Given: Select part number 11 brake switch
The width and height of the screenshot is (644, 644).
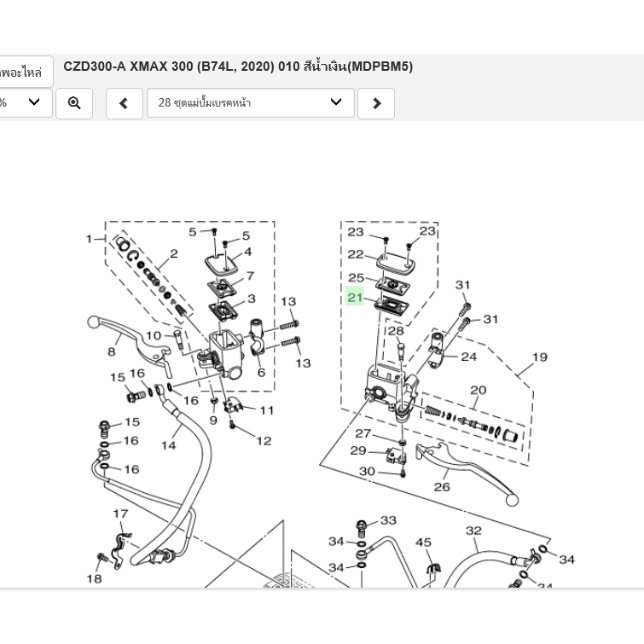Looking at the screenshot, I should (266, 410).
